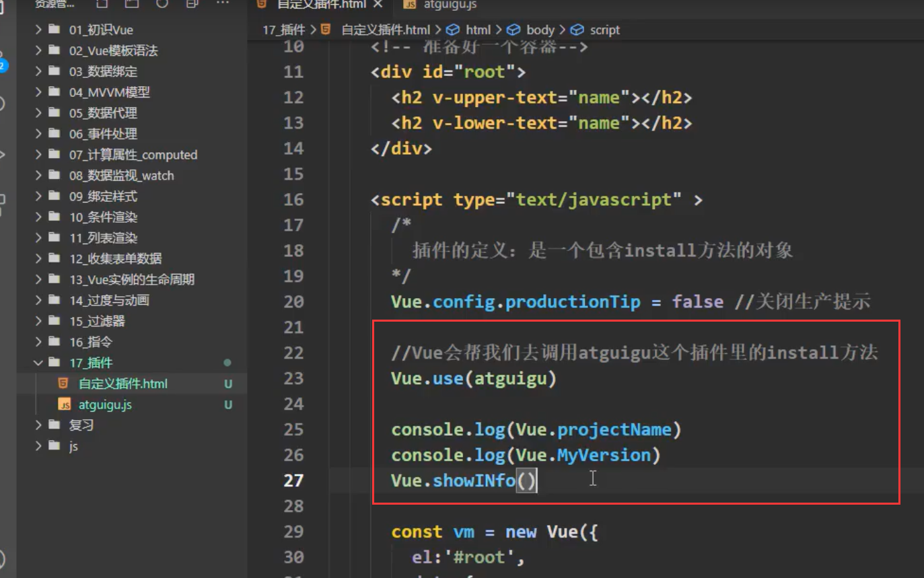The width and height of the screenshot is (924, 578).
Task: Select the 10_条件渲染 folder
Action: (x=103, y=217)
